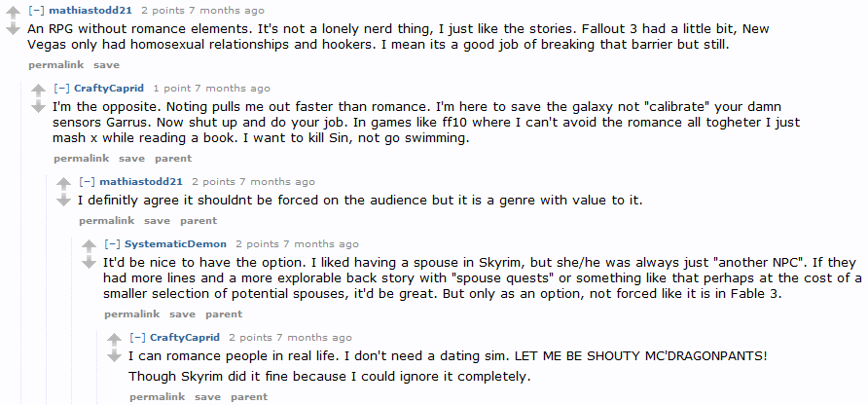Viewport: 868px width, 405px height.
Task: Upvote the "I definitly agree" reply
Action: pyautogui.click(x=63, y=183)
